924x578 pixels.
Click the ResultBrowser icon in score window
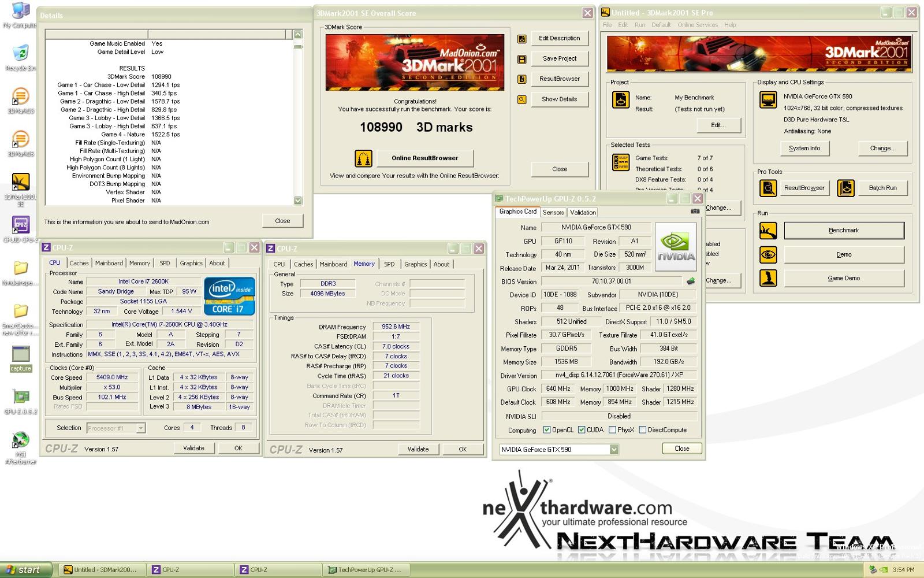(521, 79)
